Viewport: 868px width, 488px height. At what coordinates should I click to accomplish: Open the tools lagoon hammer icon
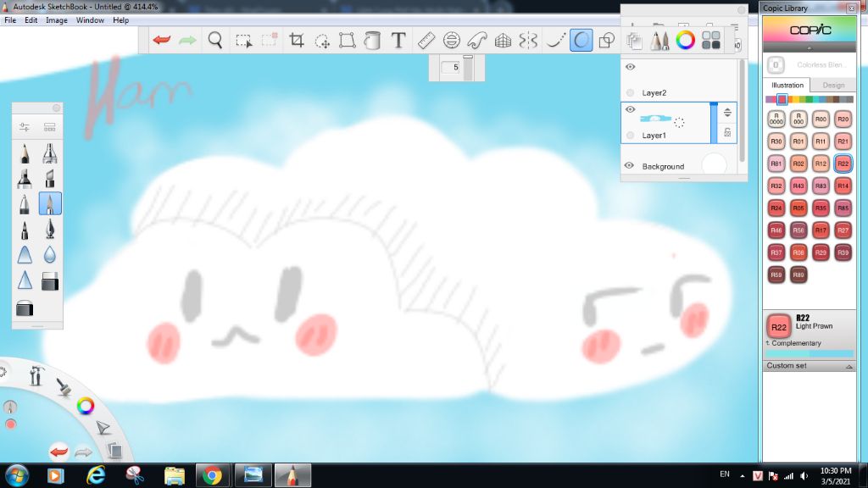point(36,375)
